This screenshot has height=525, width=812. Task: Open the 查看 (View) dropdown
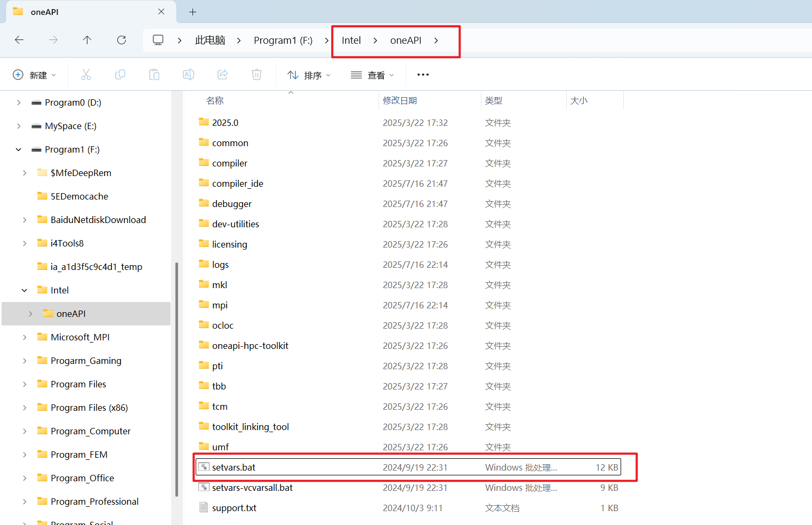point(372,74)
